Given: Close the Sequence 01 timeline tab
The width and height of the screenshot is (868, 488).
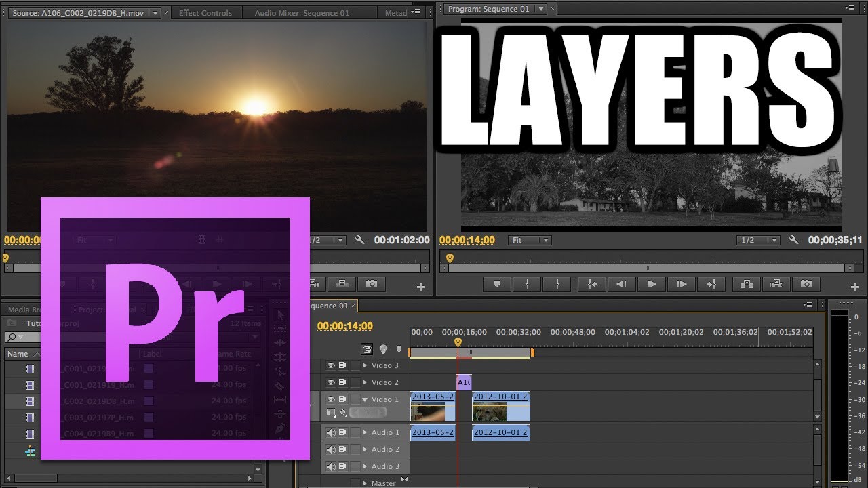Looking at the screenshot, I should (354, 306).
